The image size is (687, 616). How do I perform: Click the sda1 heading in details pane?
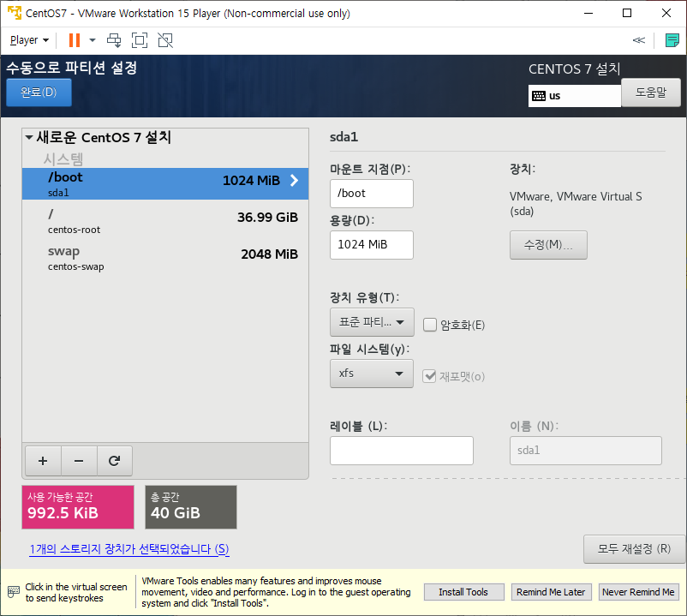click(344, 137)
